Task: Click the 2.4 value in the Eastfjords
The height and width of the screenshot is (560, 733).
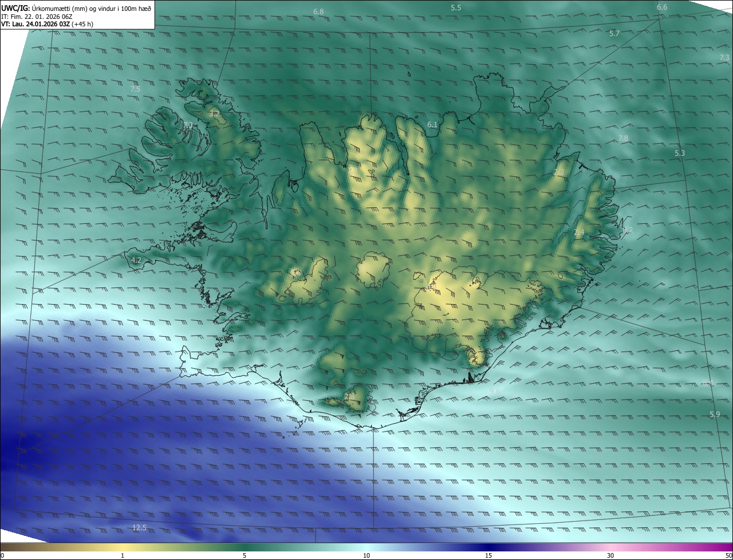Action: point(579,232)
